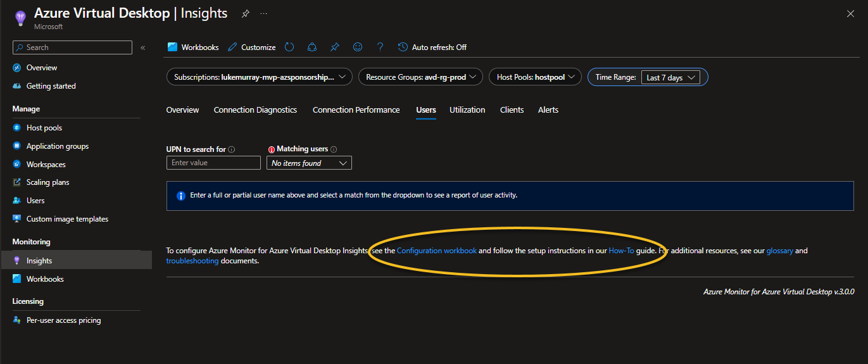The height and width of the screenshot is (364, 868).
Task: Expand the Resource Groups dropdown
Action: [420, 77]
